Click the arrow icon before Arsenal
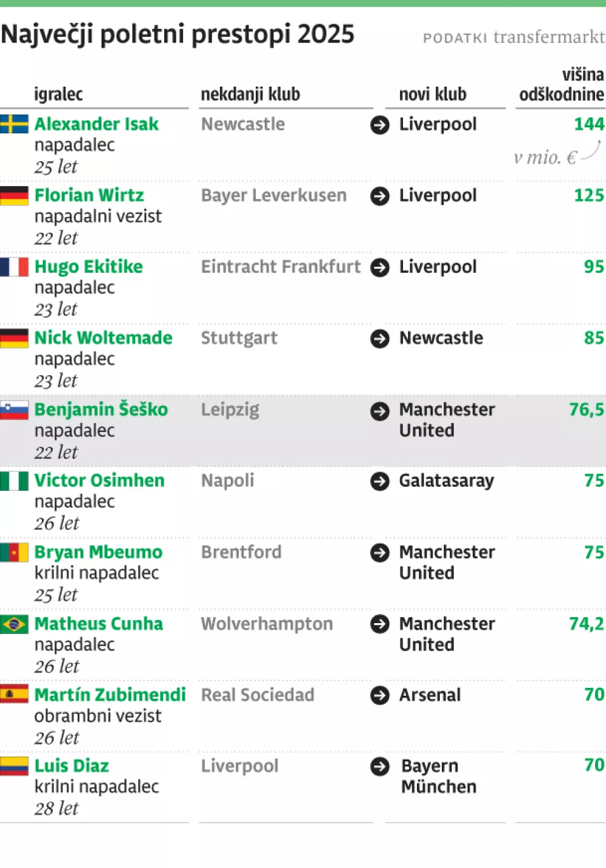606x868 pixels. [x=380, y=695]
